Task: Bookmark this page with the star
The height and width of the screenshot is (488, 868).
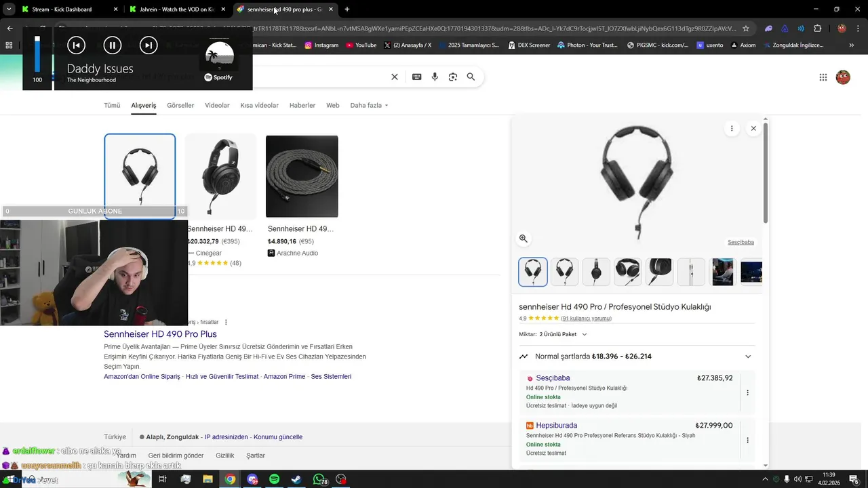Action: coord(746,28)
